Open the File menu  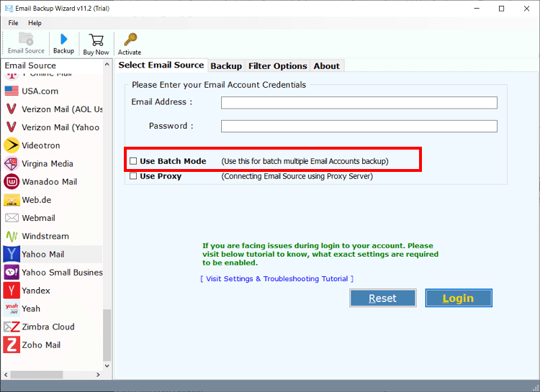pos(13,23)
